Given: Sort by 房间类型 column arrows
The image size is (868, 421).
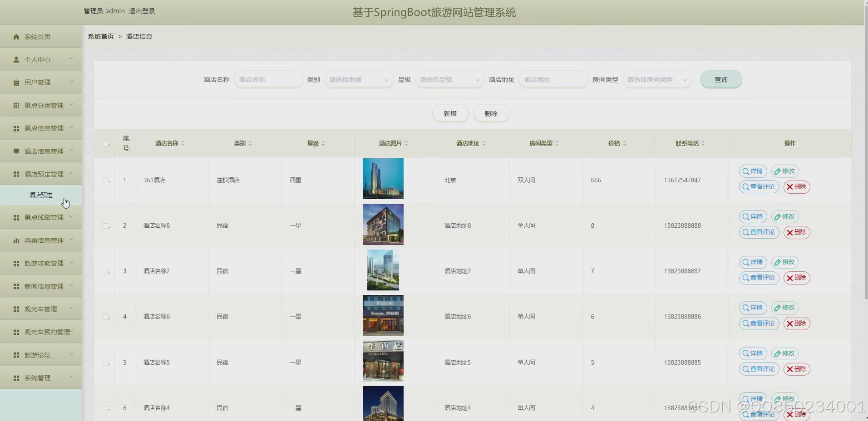Looking at the screenshot, I should tap(557, 143).
